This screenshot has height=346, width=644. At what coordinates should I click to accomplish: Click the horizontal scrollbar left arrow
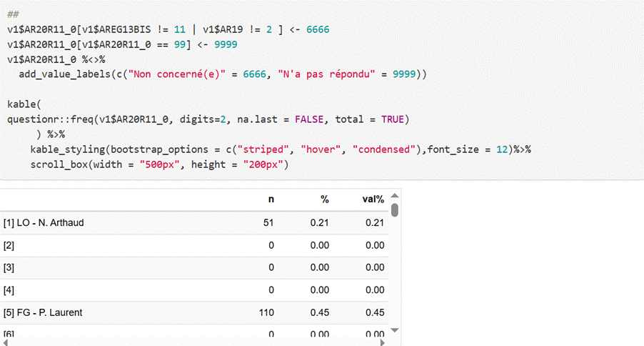tap(6, 342)
